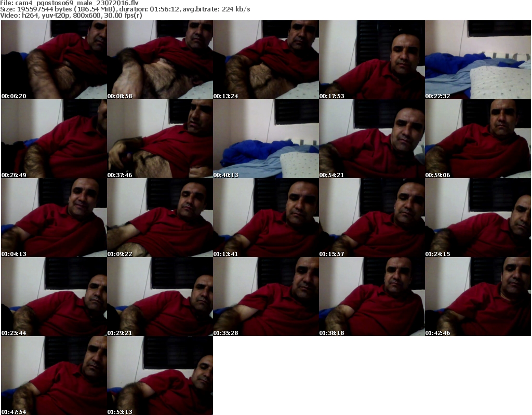Select the thumbnail stamped 01:42:46

point(478,297)
